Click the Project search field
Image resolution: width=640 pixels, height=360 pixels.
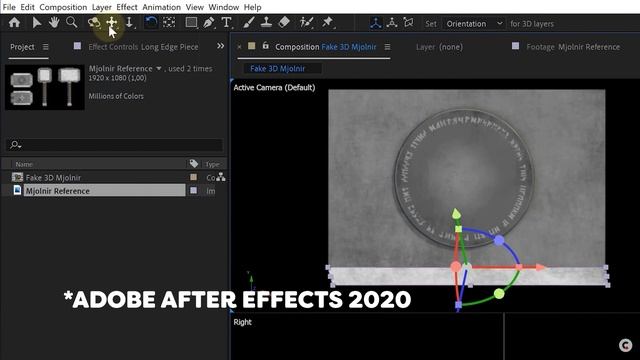coord(115,144)
